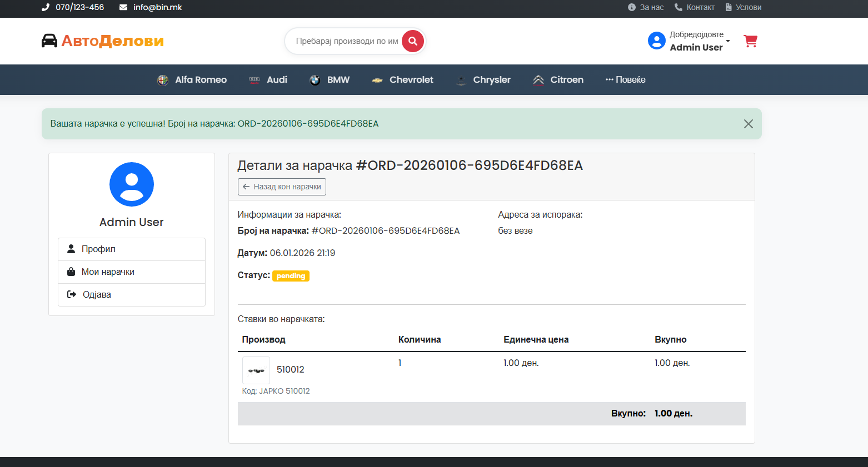Click the АвтоДелови car logo

51,40
